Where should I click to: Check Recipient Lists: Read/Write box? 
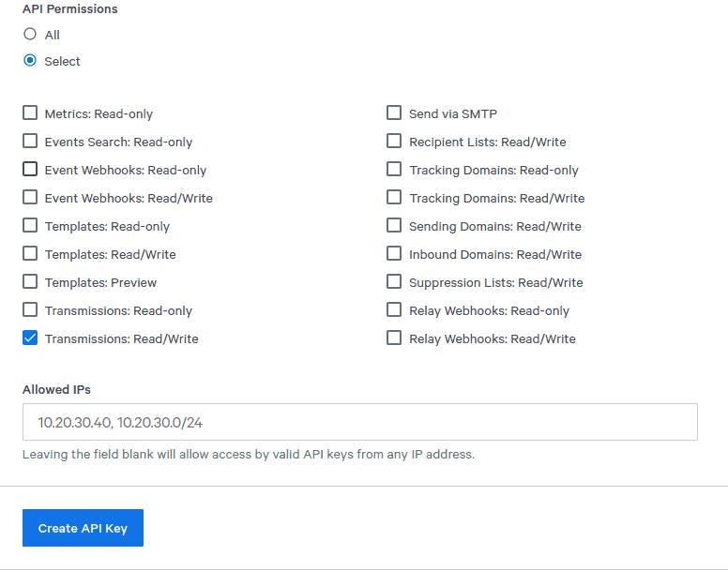point(394,141)
